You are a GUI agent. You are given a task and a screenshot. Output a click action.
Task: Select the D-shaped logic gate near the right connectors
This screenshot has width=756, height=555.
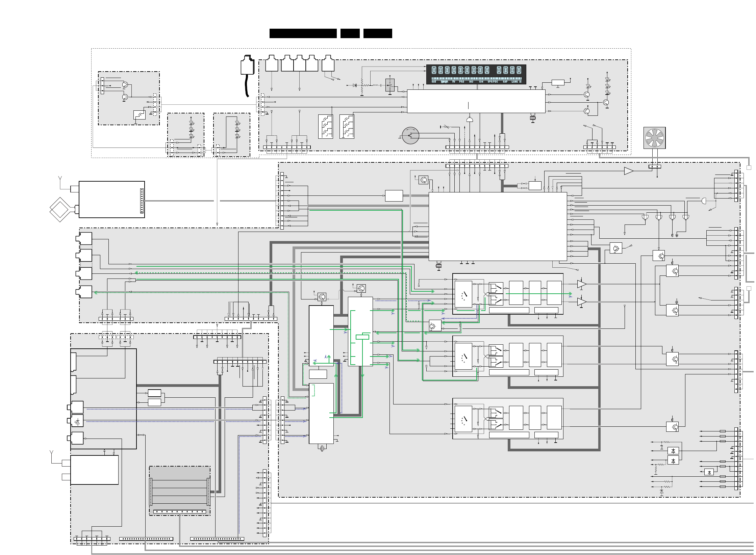click(x=704, y=201)
